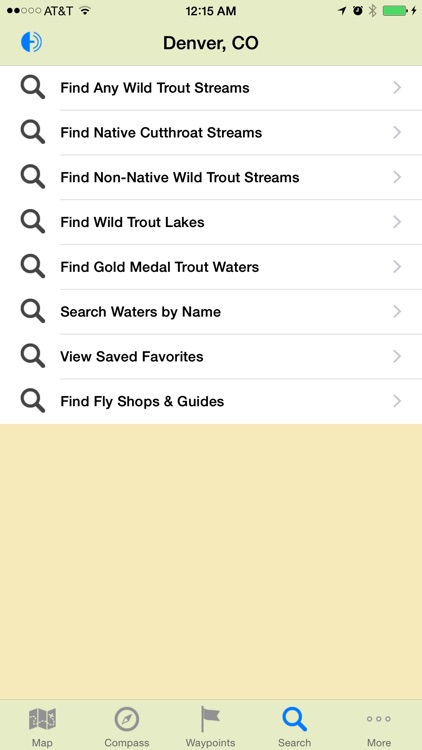Tap magnifier icon beside Find Fly Shops & Guides

33,401
